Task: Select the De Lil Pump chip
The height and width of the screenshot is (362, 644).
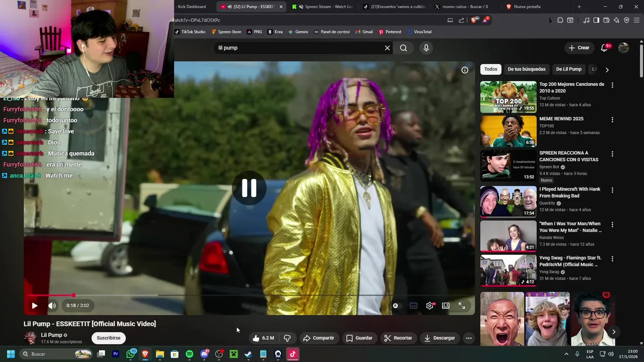Action: 569,69
